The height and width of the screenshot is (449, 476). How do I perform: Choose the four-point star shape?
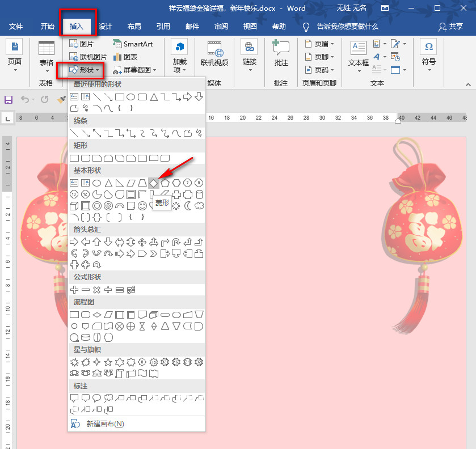(x=96, y=362)
